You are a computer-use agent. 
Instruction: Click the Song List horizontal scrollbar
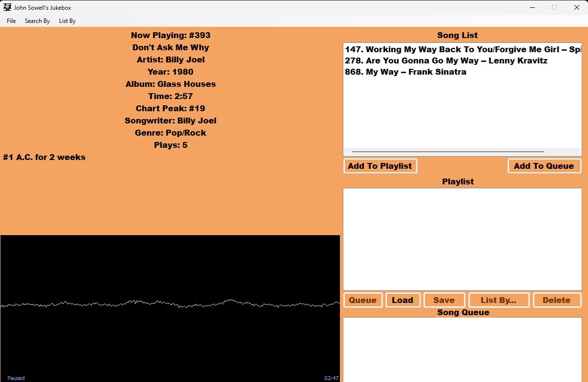(x=447, y=152)
